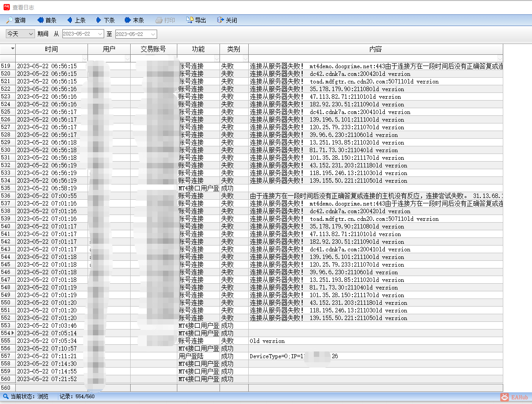Click status bar 记录: 554/560
The width and height of the screenshot is (532, 404).
(77, 396)
